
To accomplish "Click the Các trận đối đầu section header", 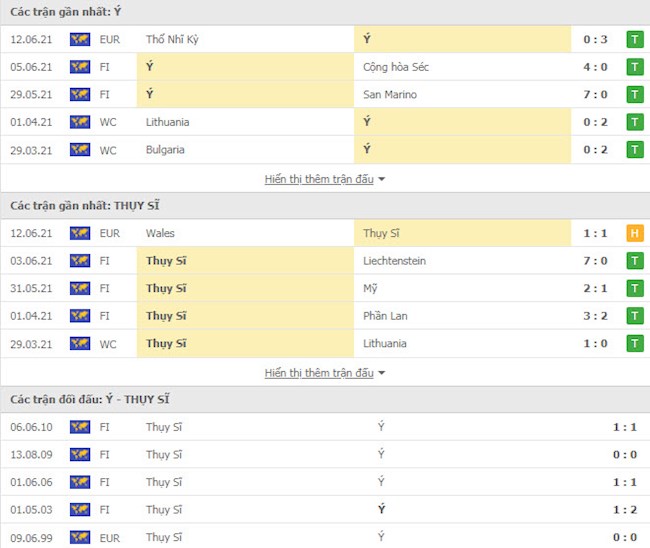I will click(x=90, y=400).
